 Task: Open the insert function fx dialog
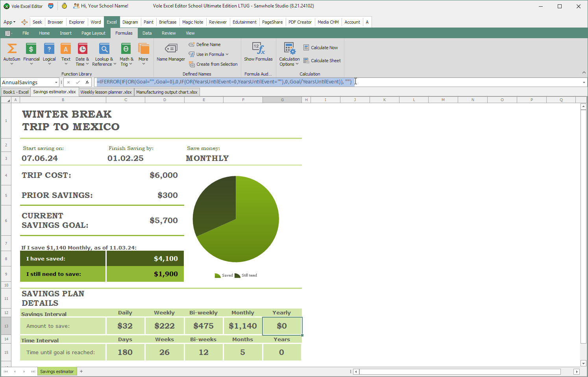[87, 82]
